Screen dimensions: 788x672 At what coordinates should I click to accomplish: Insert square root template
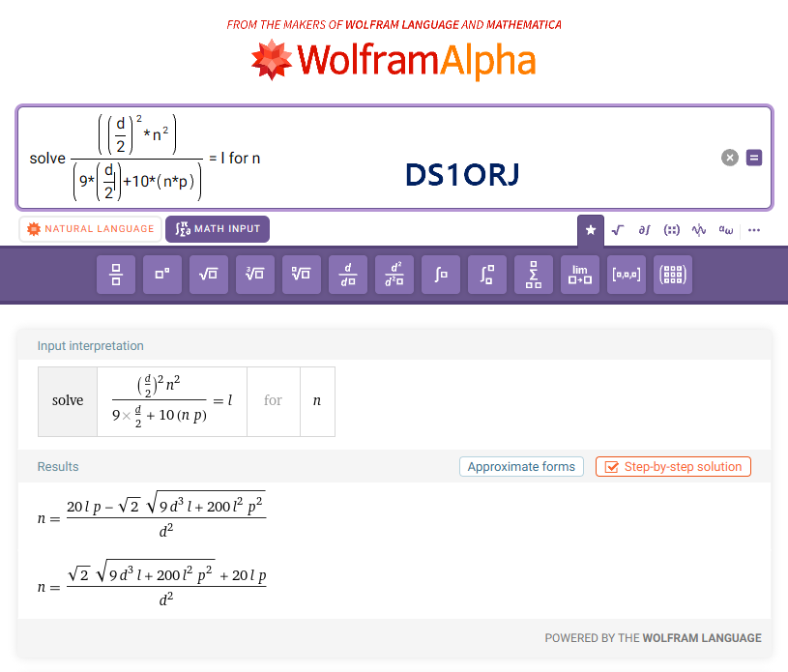pyautogui.click(x=209, y=275)
